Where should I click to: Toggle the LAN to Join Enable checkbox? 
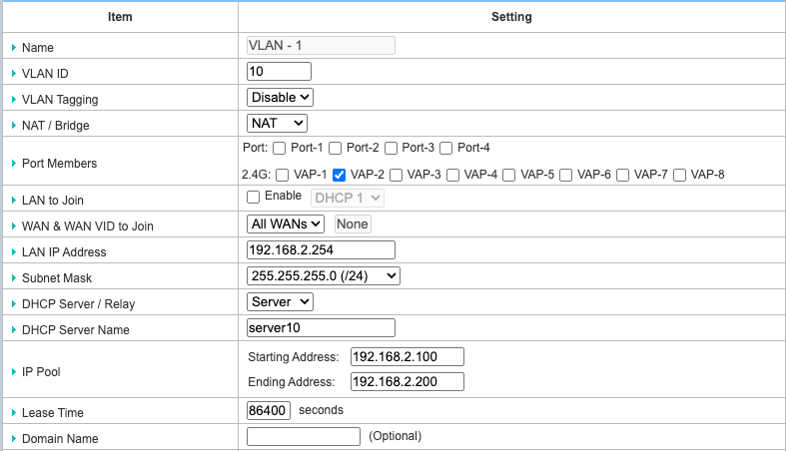pyautogui.click(x=254, y=197)
